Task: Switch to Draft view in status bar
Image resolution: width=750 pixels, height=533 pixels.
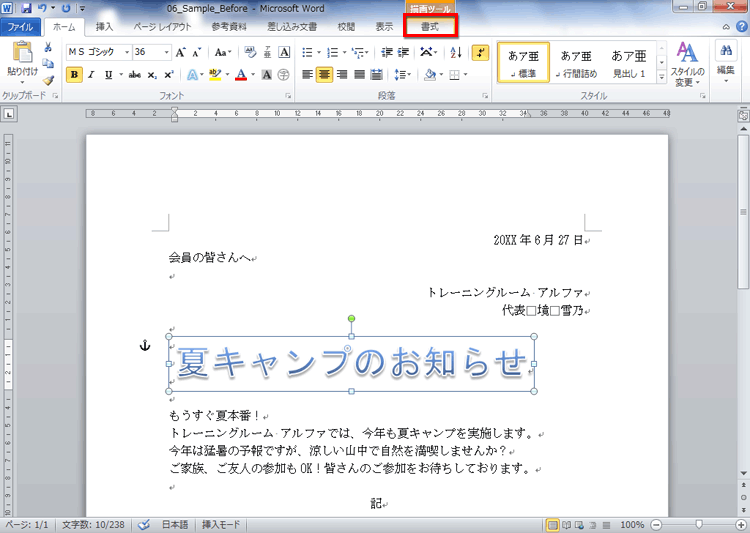Action: coord(606,525)
